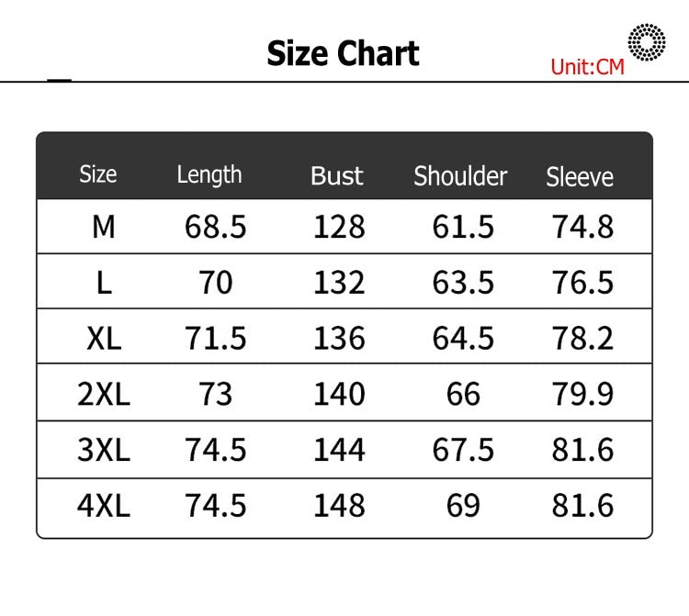Click the red Unit:CM label

(x=588, y=67)
